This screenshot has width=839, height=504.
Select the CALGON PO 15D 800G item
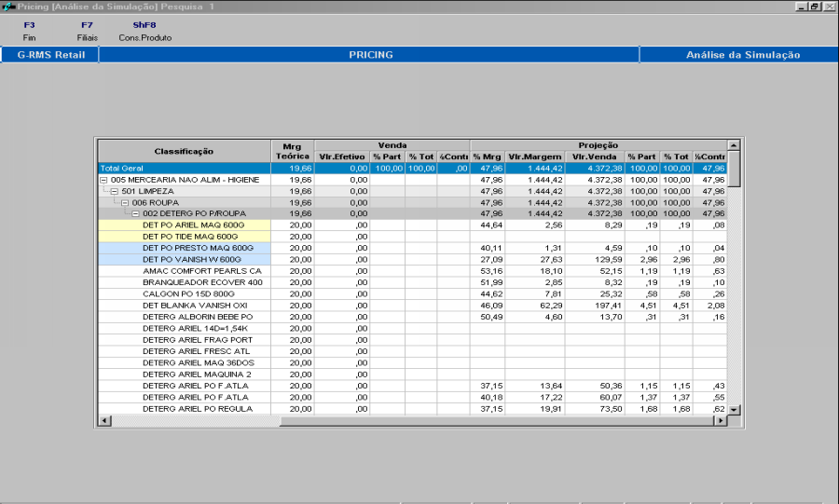190,293
